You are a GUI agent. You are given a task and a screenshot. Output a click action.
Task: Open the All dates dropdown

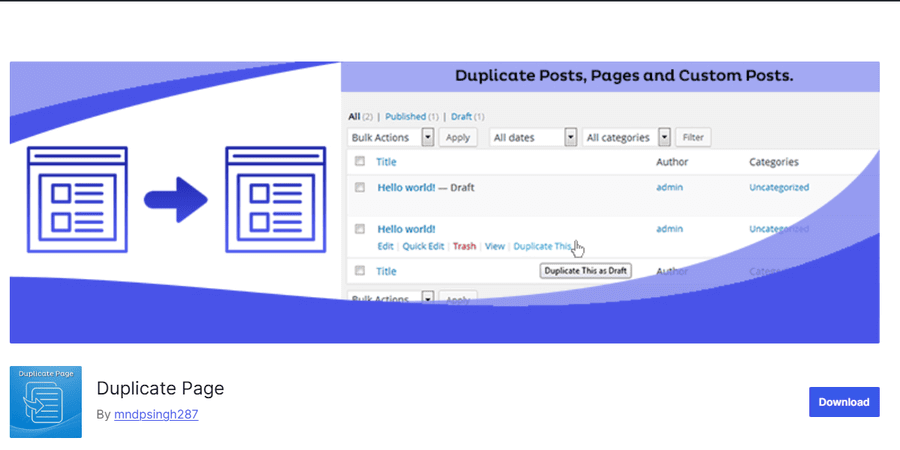533,138
